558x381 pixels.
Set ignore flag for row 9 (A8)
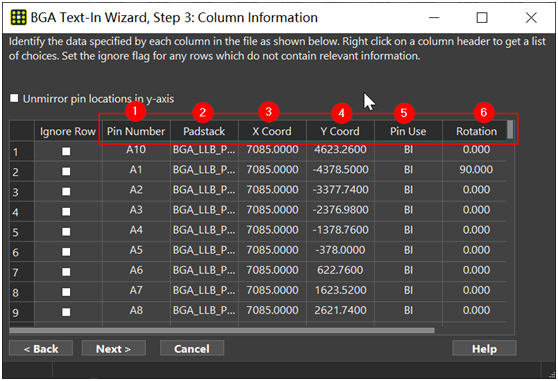(x=66, y=312)
